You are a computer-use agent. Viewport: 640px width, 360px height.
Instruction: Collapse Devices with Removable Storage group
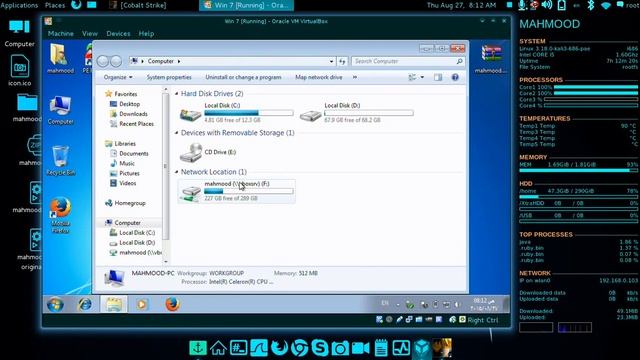177,133
